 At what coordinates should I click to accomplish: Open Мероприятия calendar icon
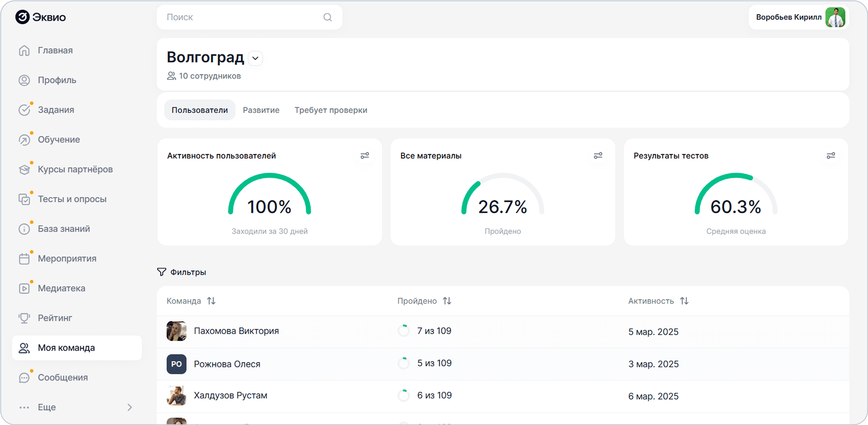click(x=24, y=259)
